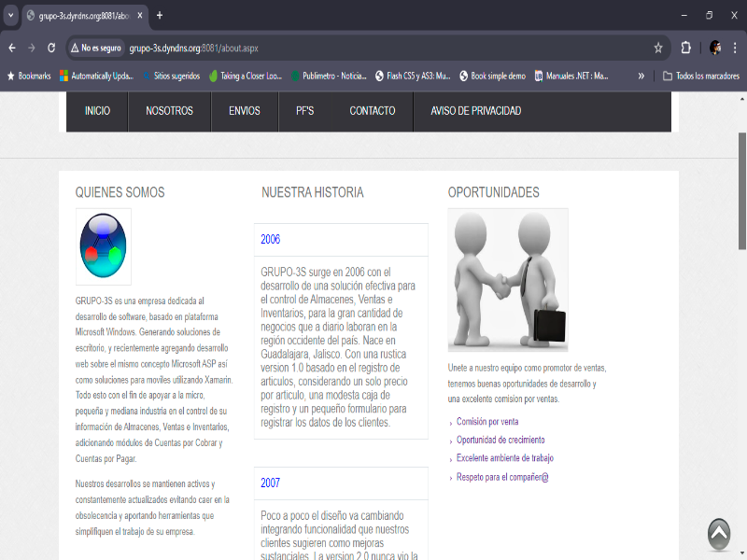Close the grupo-3s about tab
The width and height of the screenshot is (747, 560).
[140, 16]
